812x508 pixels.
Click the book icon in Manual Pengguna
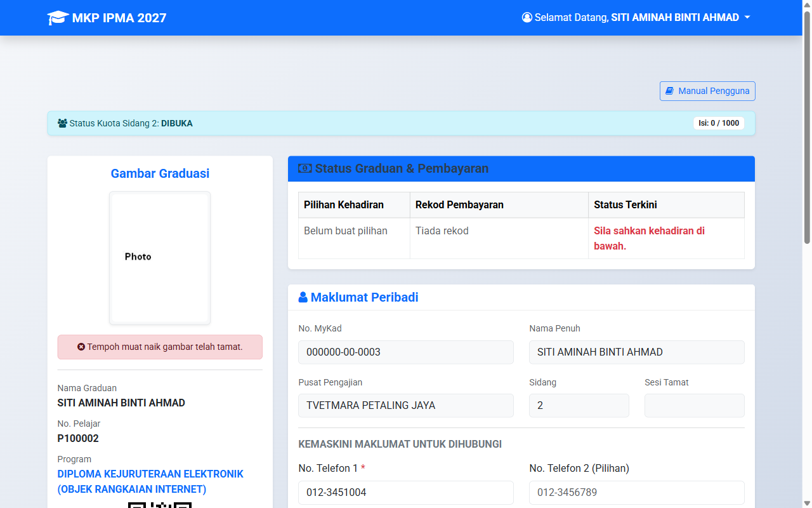(669, 91)
